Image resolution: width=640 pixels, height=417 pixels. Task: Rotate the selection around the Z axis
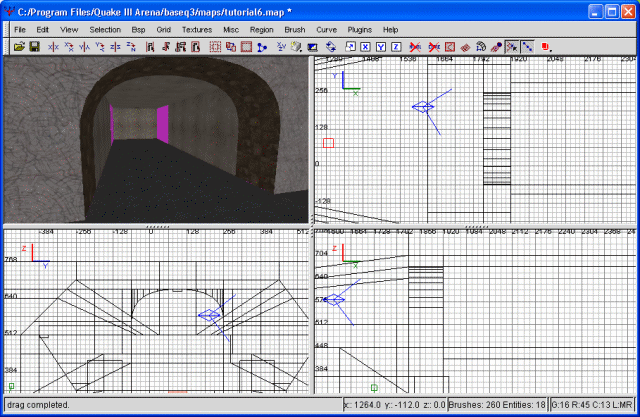pyautogui.click(x=131, y=47)
